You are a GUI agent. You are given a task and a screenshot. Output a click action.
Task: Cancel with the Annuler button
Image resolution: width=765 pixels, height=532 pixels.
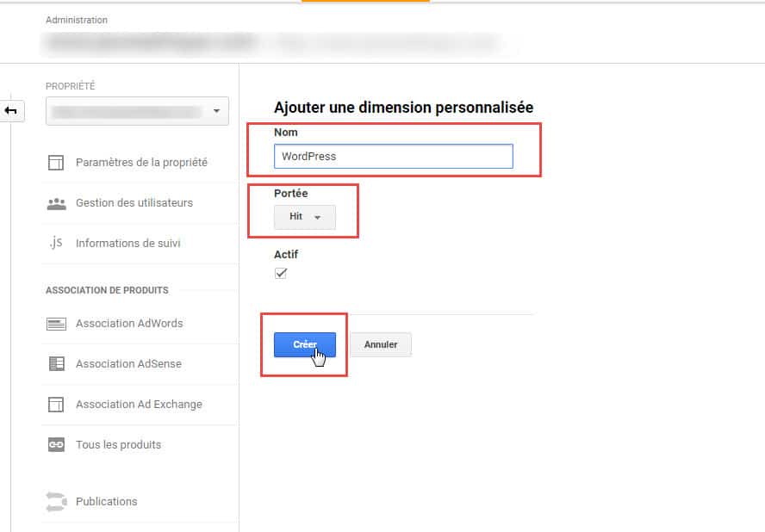(381, 344)
